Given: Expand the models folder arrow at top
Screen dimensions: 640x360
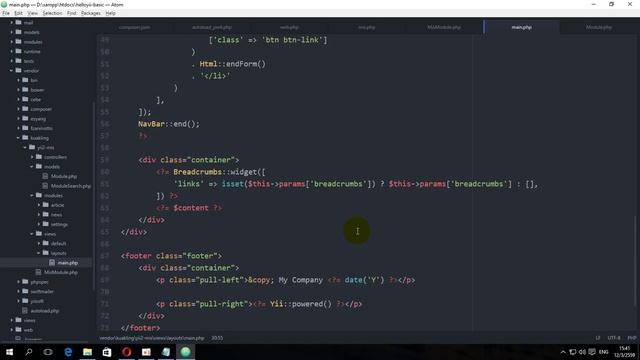Looking at the screenshot, I should click(11, 32).
